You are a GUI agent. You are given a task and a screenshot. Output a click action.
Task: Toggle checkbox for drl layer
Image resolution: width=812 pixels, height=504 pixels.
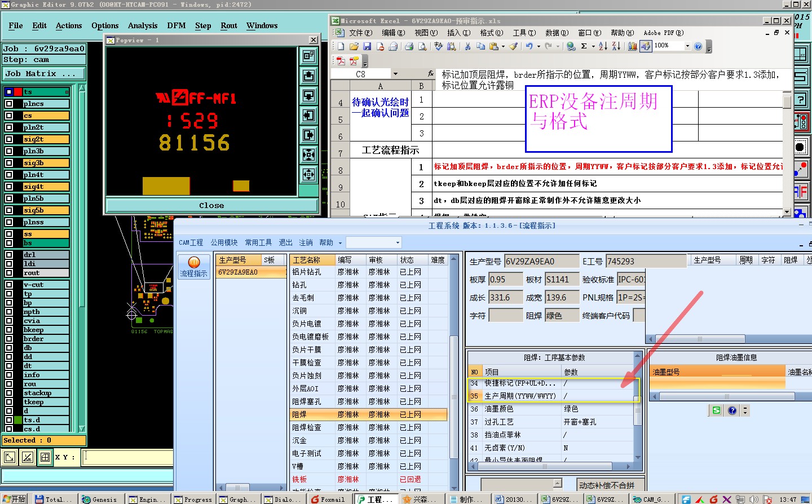(x=9, y=255)
